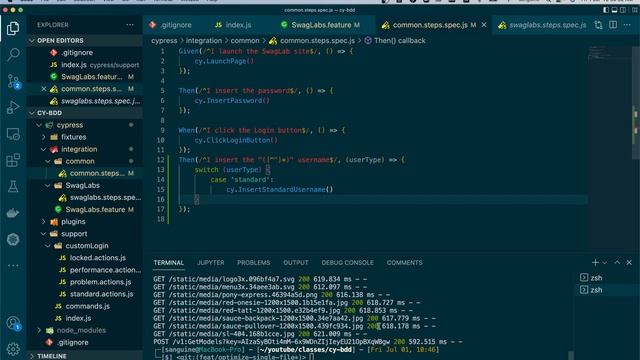Open the Jupyter panel tab
The image size is (640, 360).
(x=211, y=262)
